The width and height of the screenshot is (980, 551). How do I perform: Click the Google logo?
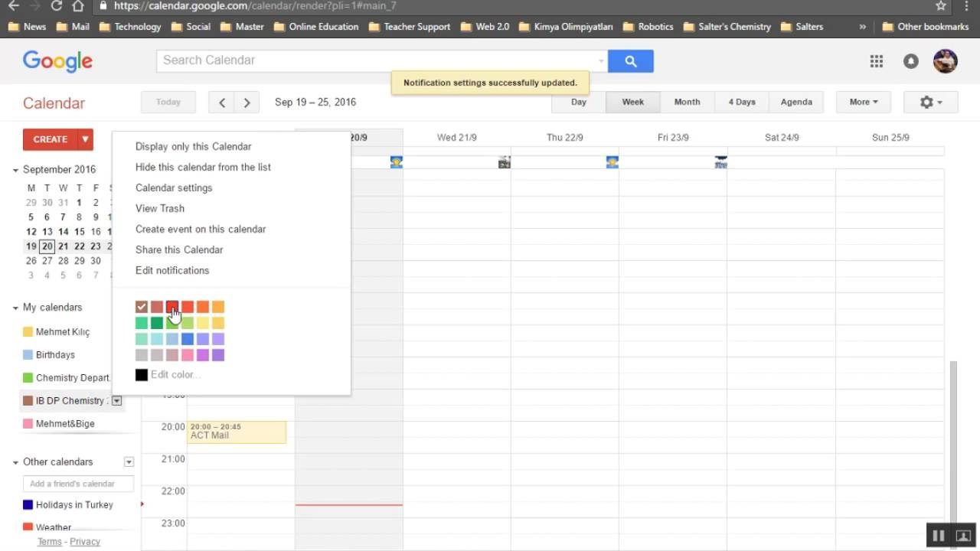(57, 61)
